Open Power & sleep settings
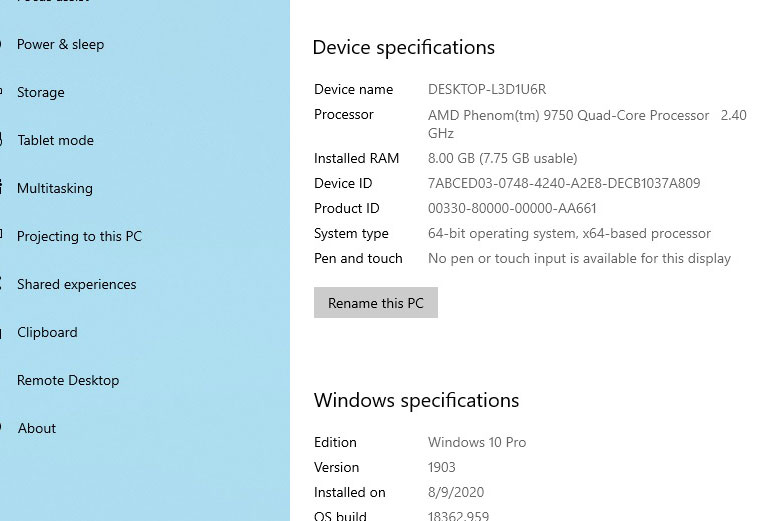This screenshot has height=521, width=782. [60, 44]
